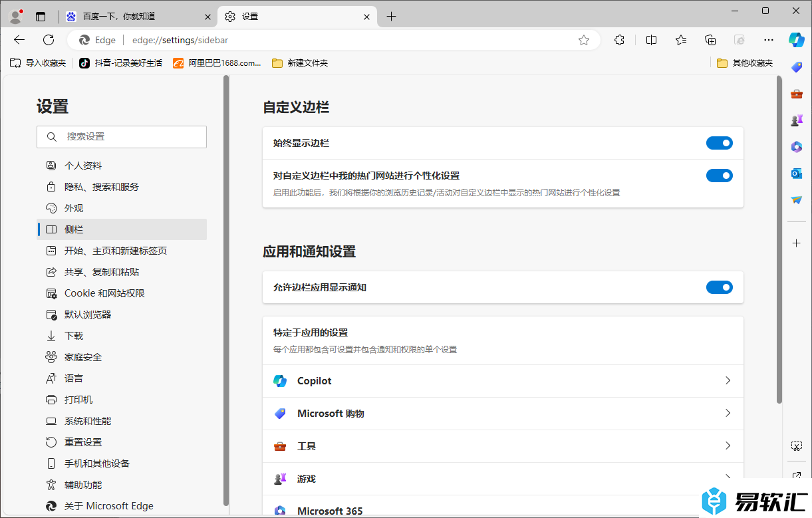
Task: Turn off 允许边栏应用显示通知 toggle
Action: [719, 287]
